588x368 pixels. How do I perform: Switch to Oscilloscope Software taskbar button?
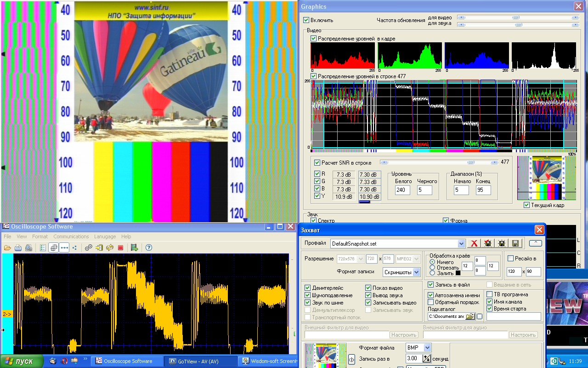(128, 361)
